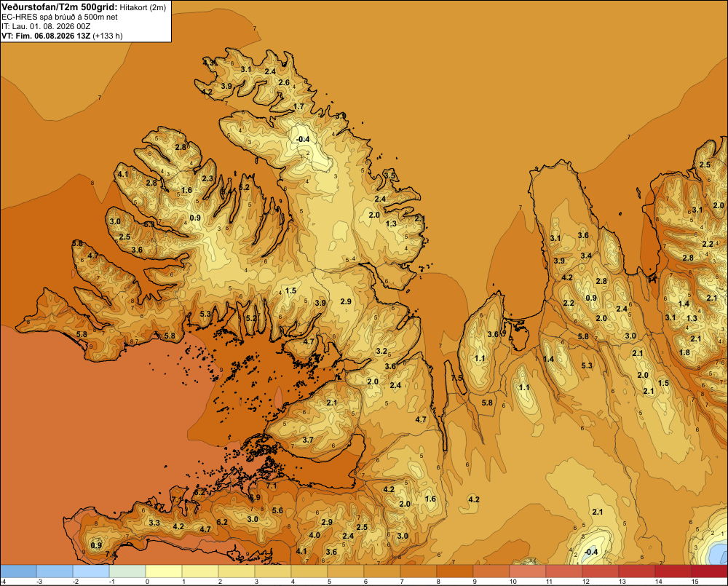Image resolution: width=728 pixels, height=586 pixels.
Task: Click the 3.3 temperature label on the southern peninsula
Action: tap(154, 523)
